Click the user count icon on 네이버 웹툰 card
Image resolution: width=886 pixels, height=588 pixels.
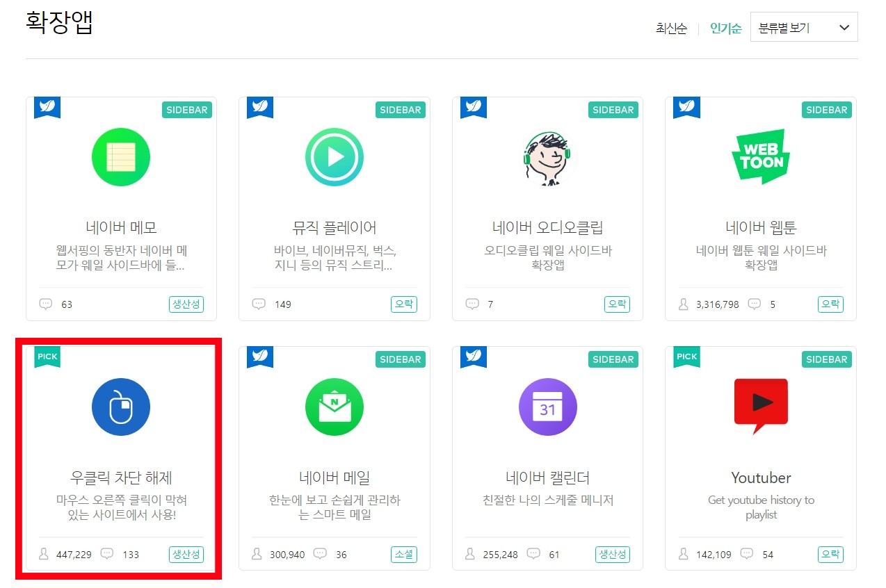[x=683, y=304]
